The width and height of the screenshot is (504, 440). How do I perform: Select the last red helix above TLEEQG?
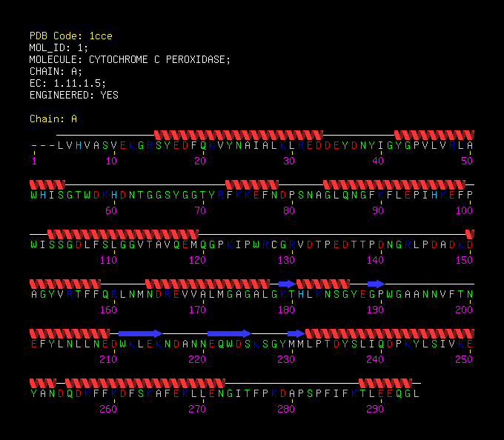385,383
